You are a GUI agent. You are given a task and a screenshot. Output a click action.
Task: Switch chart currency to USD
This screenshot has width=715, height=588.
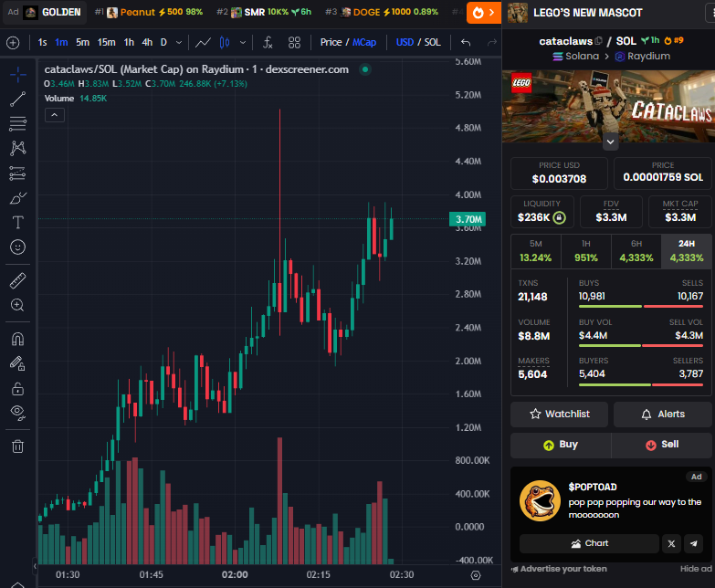coord(405,42)
